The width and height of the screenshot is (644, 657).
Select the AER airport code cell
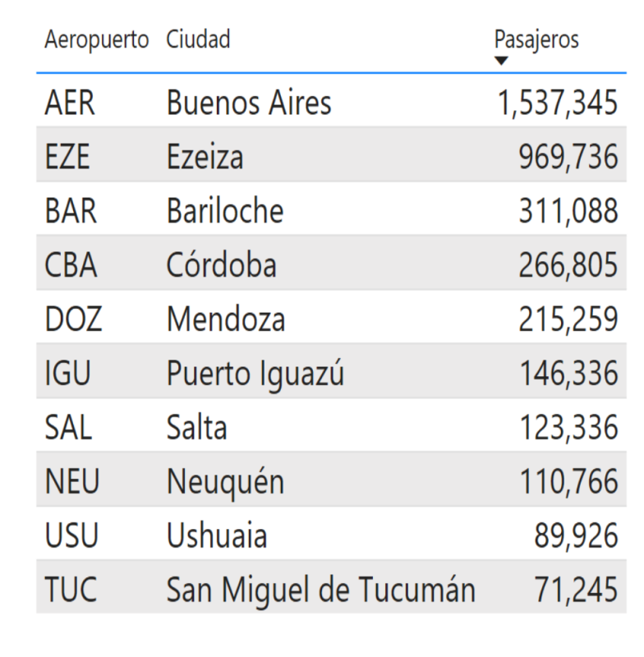(70, 103)
